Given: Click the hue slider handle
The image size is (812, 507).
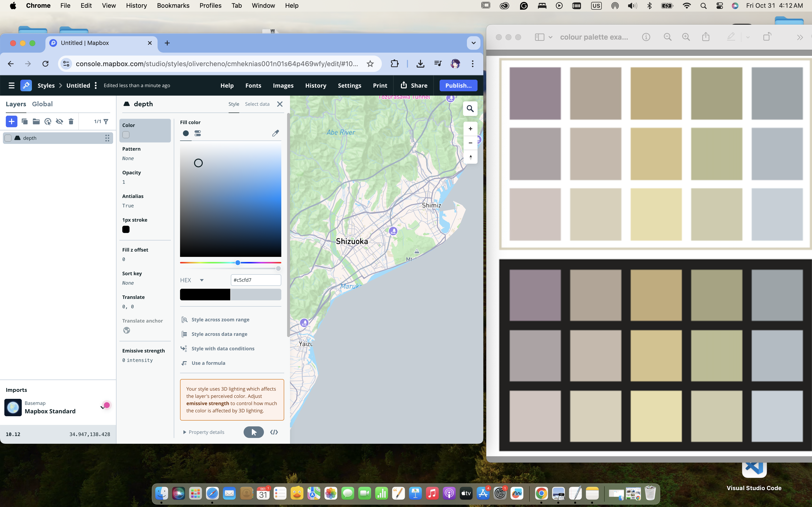Looking at the screenshot, I should click(x=238, y=263).
